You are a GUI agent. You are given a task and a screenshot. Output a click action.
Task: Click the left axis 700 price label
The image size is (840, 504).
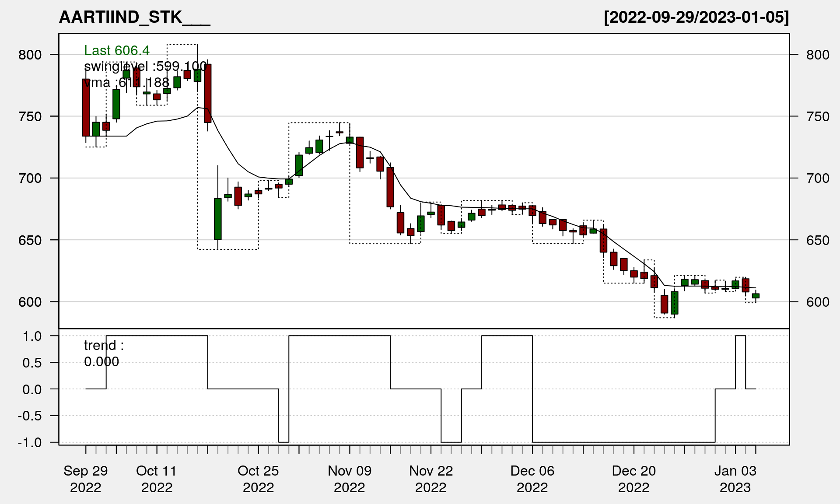click(x=30, y=178)
